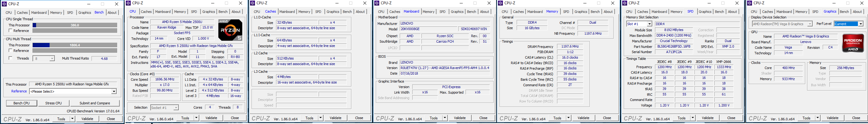Expand Tools arrow in Memory window

coord(568,118)
